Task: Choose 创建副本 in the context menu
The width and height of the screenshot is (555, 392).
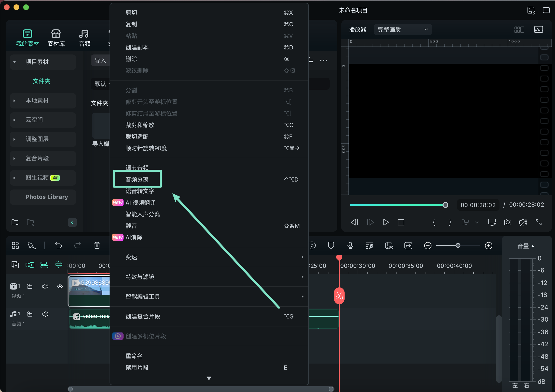Action: coord(137,47)
